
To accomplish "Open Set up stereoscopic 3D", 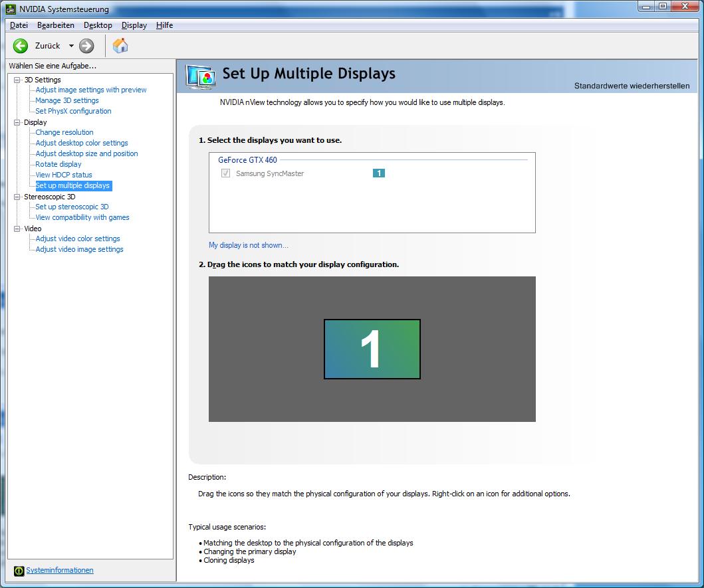I will [x=72, y=207].
